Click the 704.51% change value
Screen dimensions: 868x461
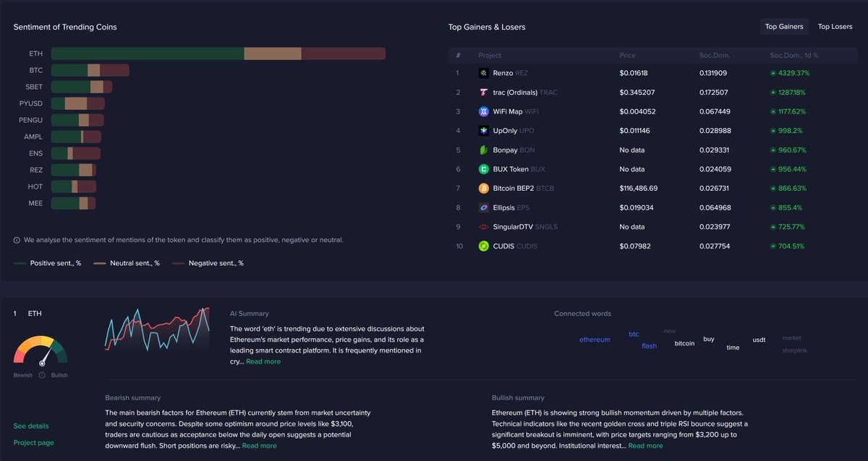tap(791, 246)
